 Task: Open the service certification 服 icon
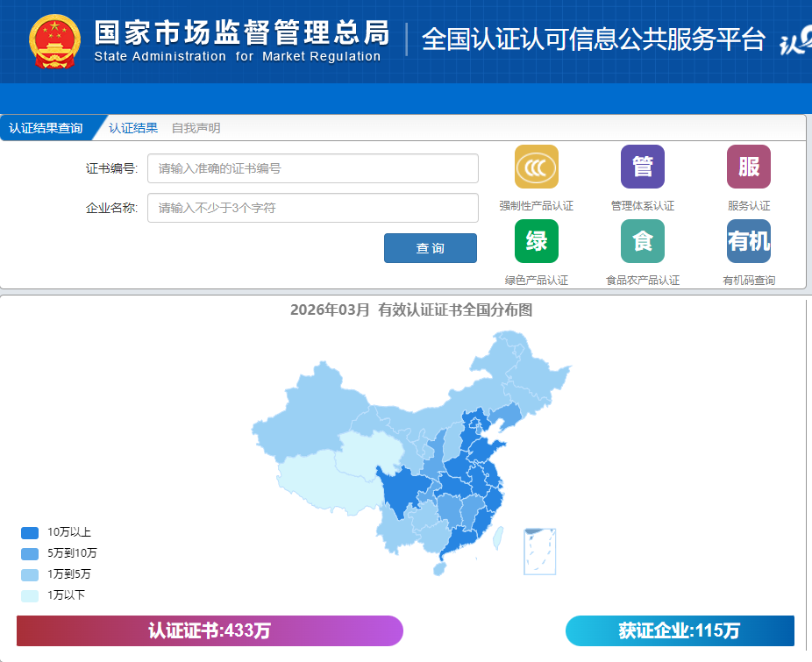[x=748, y=167]
